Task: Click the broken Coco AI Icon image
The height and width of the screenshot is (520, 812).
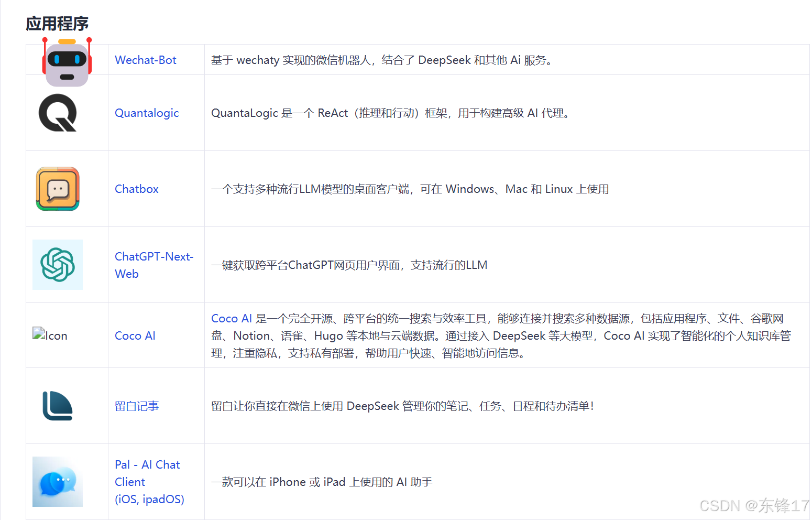Action: 50,335
